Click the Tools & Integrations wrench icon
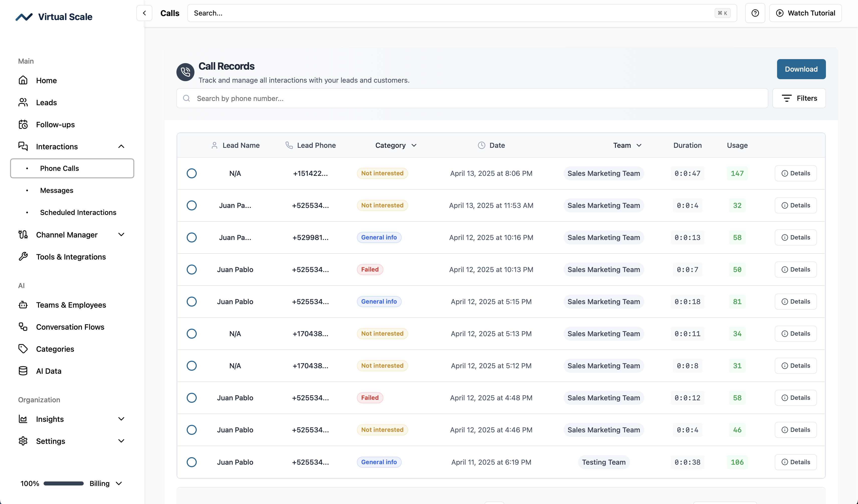The height and width of the screenshot is (504, 858). click(23, 257)
